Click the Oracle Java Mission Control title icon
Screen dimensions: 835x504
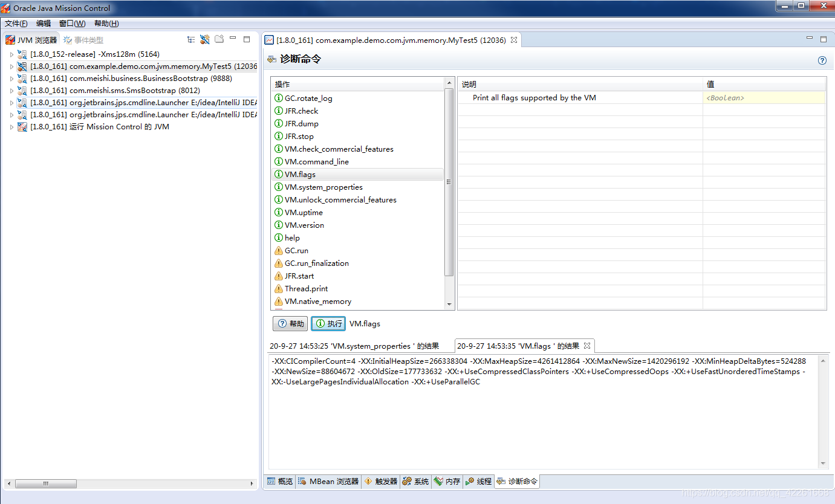pyautogui.click(x=6, y=8)
